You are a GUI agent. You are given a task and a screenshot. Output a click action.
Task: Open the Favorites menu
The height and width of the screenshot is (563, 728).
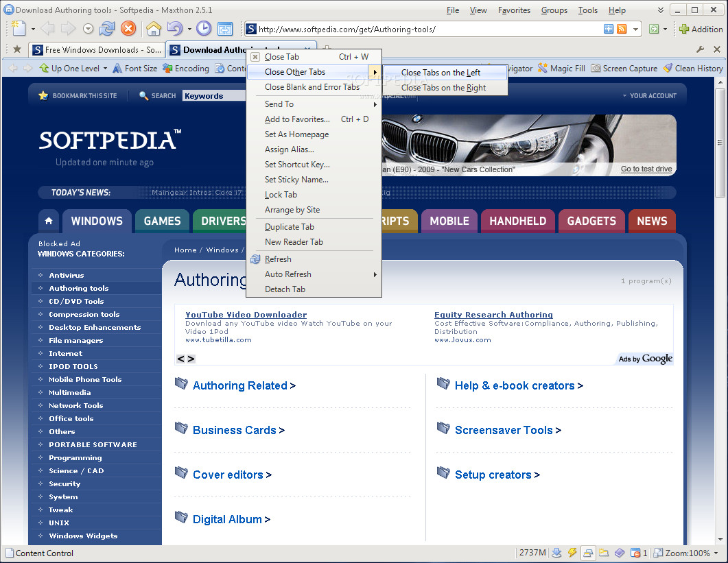514,10
